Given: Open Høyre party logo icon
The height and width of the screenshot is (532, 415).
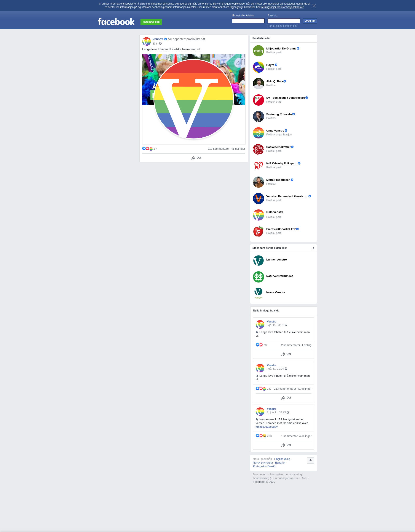Looking at the screenshot, I should click(x=258, y=67).
